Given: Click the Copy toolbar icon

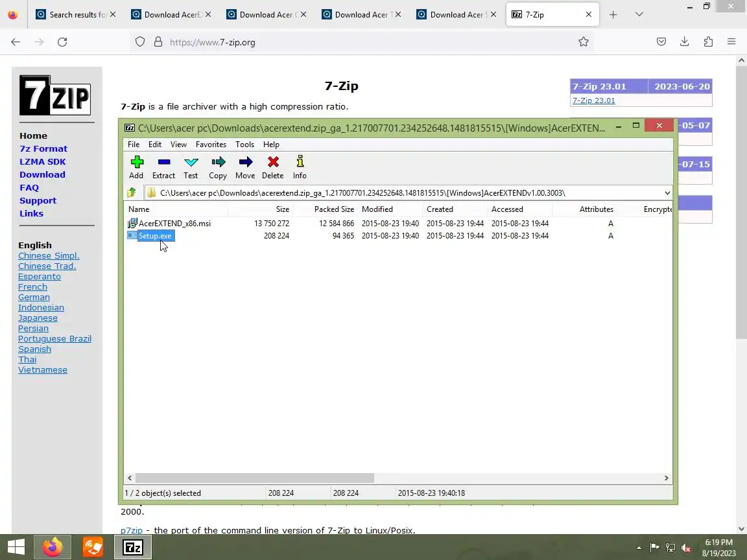Looking at the screenshot, I should point(218,167).
